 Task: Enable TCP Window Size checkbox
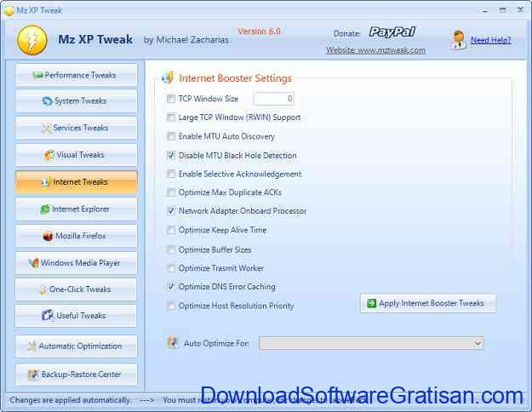(170, 99)
